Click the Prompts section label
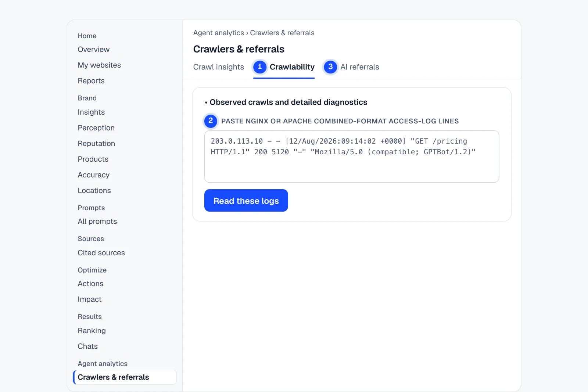 tap(91, 208)
